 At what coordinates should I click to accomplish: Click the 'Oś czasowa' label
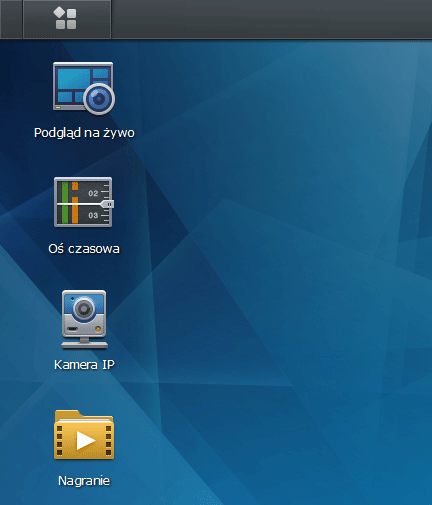(84, 248)
